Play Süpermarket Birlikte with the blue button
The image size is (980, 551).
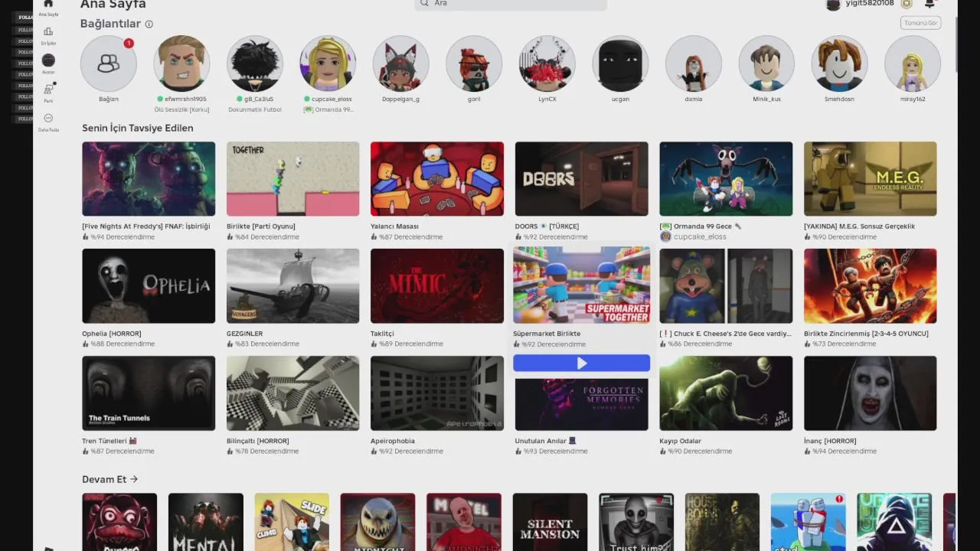(582, 364)
